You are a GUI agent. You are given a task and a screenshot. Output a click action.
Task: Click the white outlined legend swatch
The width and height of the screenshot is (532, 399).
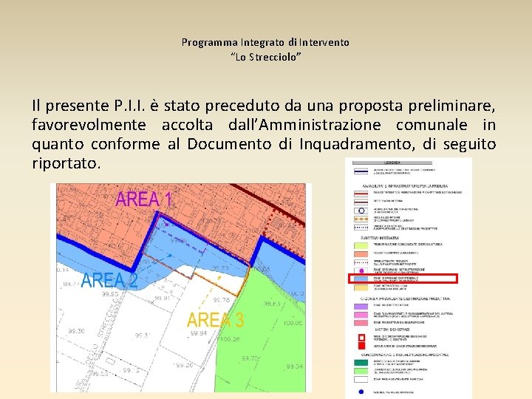point(361,379)
